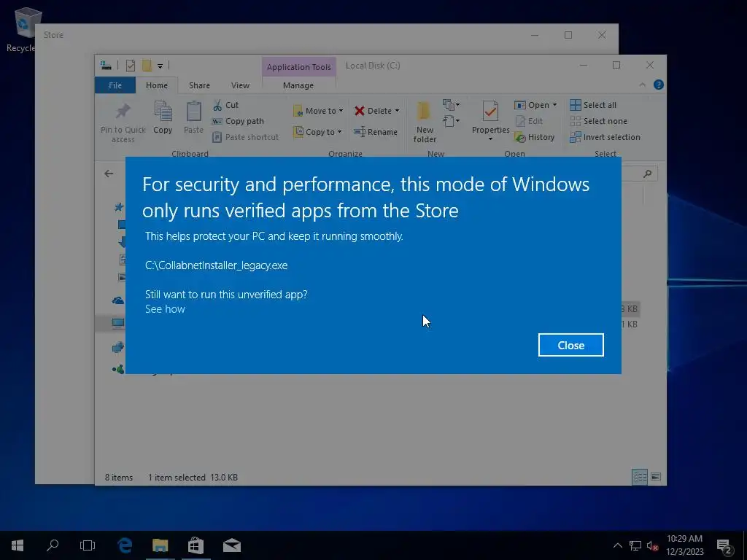Launch Microsoft Edge from taskbar
Image resolution: width=747 pixels, height=560 pixels.
point(125,545)
